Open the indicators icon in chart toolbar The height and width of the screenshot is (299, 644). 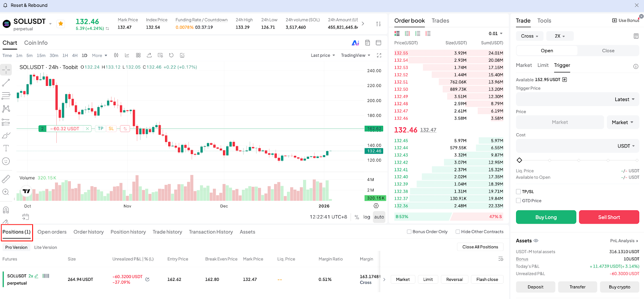127,56
